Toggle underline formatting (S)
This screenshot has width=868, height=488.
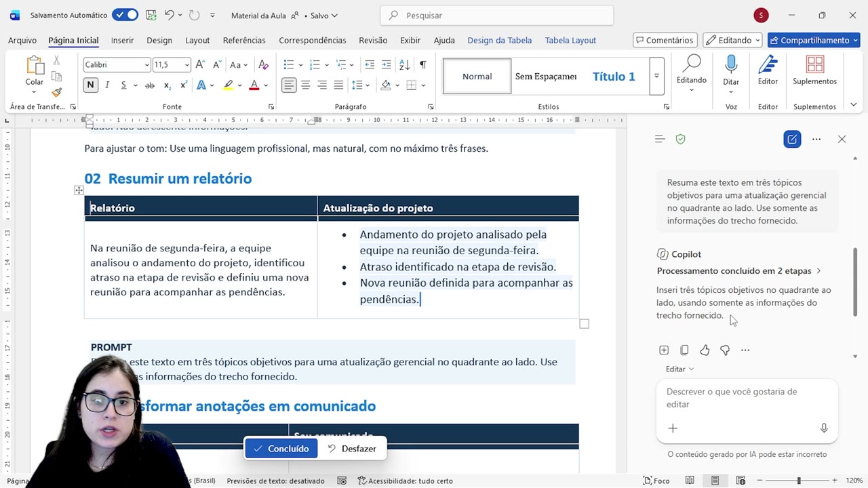point(123,85)
